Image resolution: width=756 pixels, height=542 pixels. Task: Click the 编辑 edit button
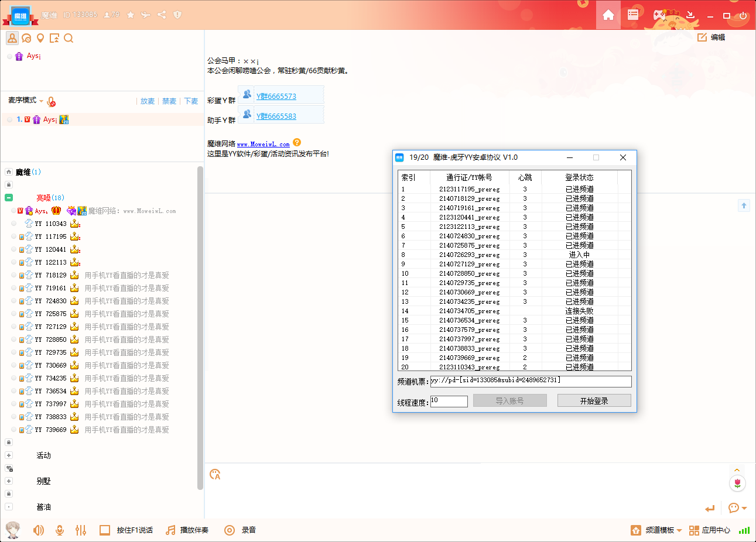coord(712,37)
